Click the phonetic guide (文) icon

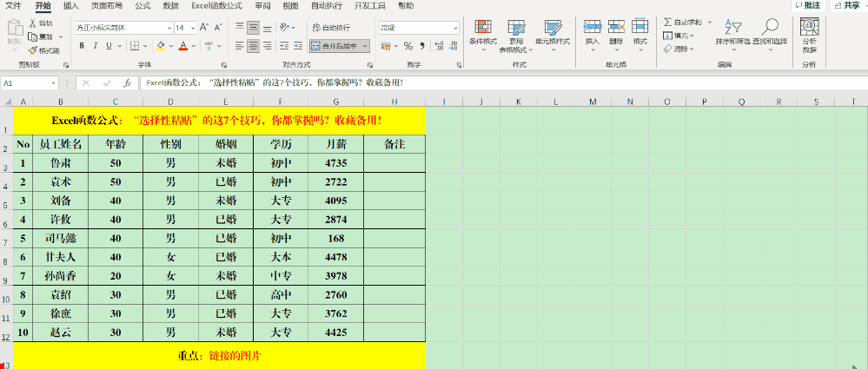209,45
